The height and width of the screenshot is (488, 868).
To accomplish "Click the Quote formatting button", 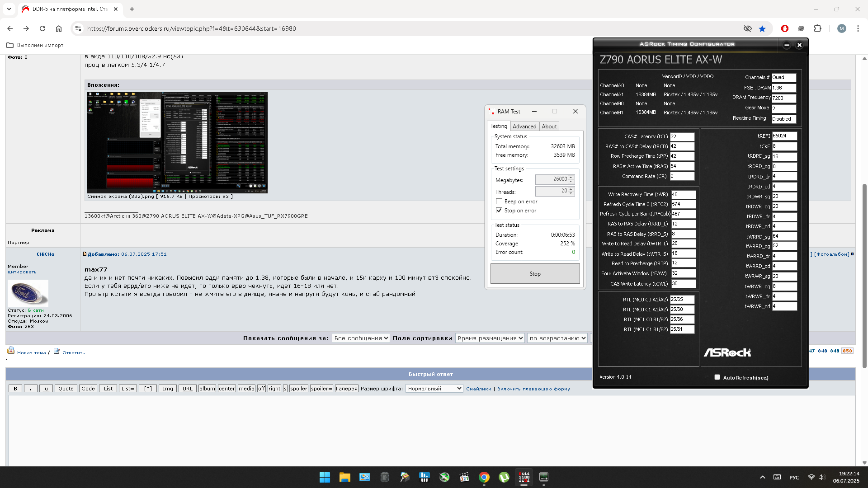I will point(66,389).
